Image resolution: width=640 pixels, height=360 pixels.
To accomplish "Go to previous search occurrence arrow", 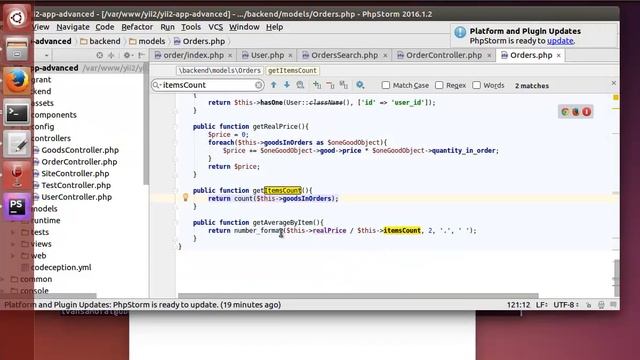I will (x=273, y=85).
